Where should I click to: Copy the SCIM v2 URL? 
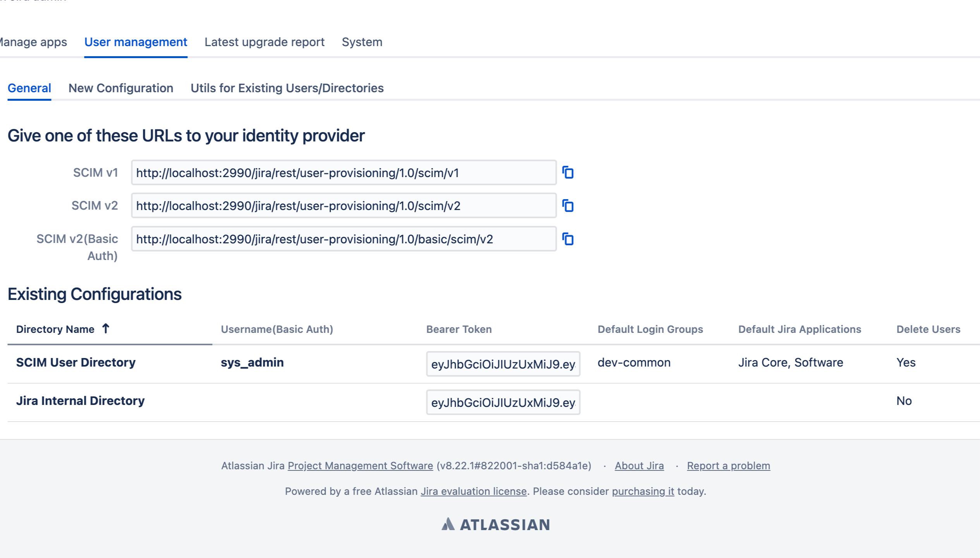pos(568,206)
